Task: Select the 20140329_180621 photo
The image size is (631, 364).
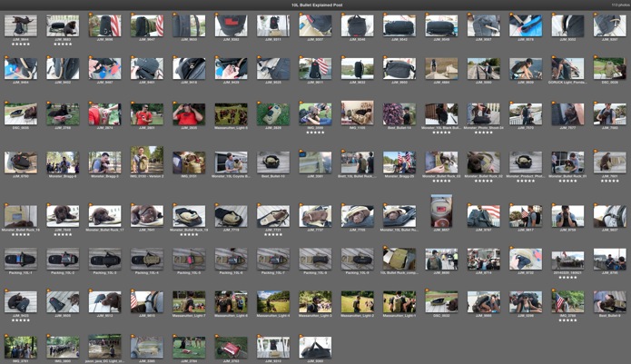Action: (x=567, y=261)
